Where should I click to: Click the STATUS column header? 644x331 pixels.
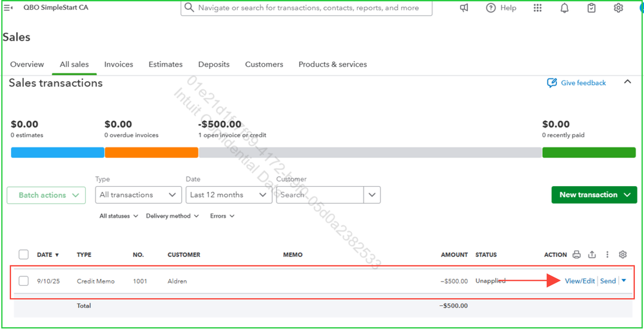coord(486,255)
